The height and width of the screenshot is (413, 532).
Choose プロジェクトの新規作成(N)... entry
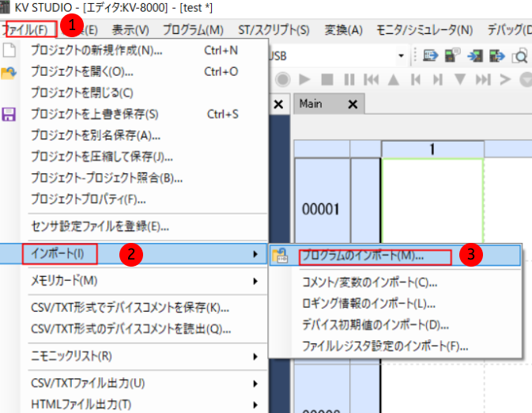(x=144, y=51)
